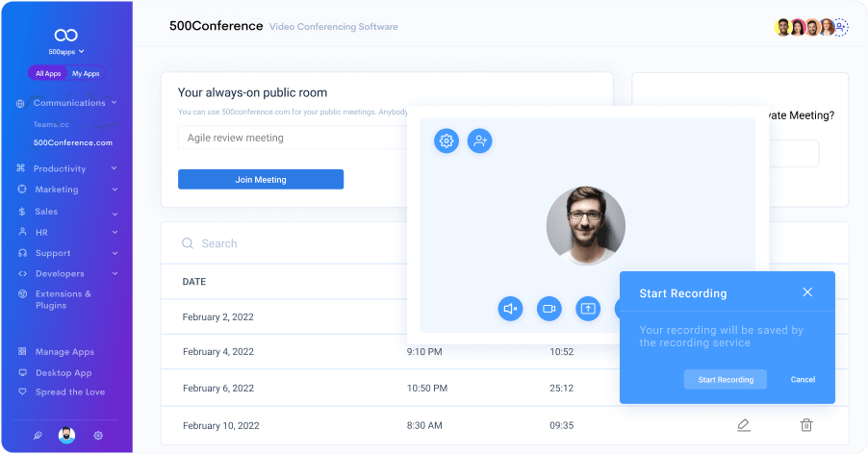Expand the Productivity section chevron
This screenshot has width=868, height=454.
[115, 168]
